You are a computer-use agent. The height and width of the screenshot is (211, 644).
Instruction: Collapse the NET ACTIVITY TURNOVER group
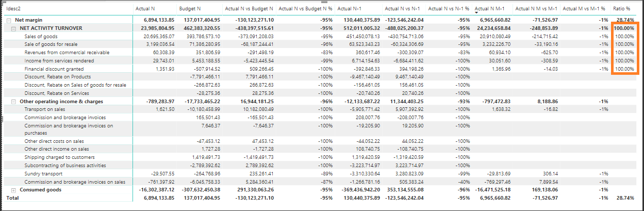click(x=14, y=28)
